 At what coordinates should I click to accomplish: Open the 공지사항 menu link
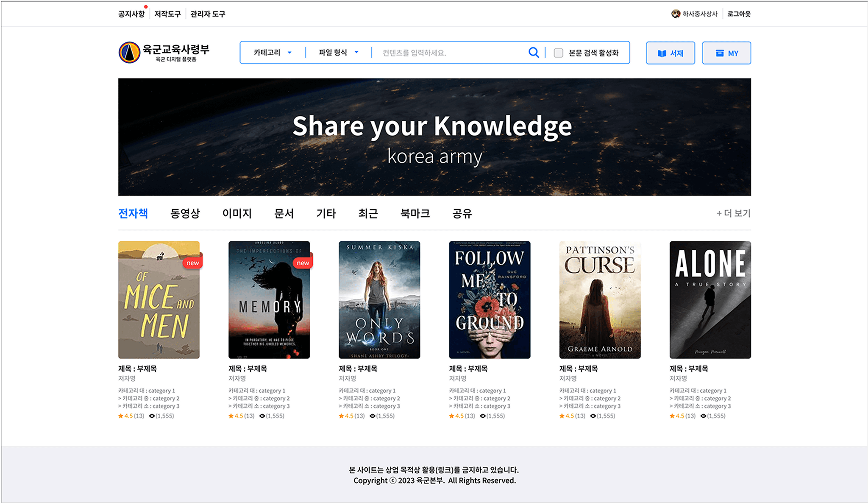click(x=131, y=14)
